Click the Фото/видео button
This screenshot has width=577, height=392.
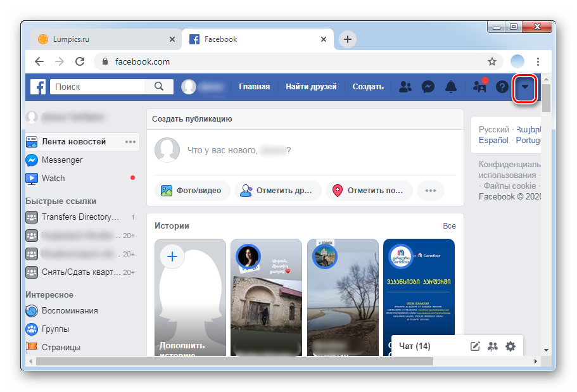(x=191, y=190)
